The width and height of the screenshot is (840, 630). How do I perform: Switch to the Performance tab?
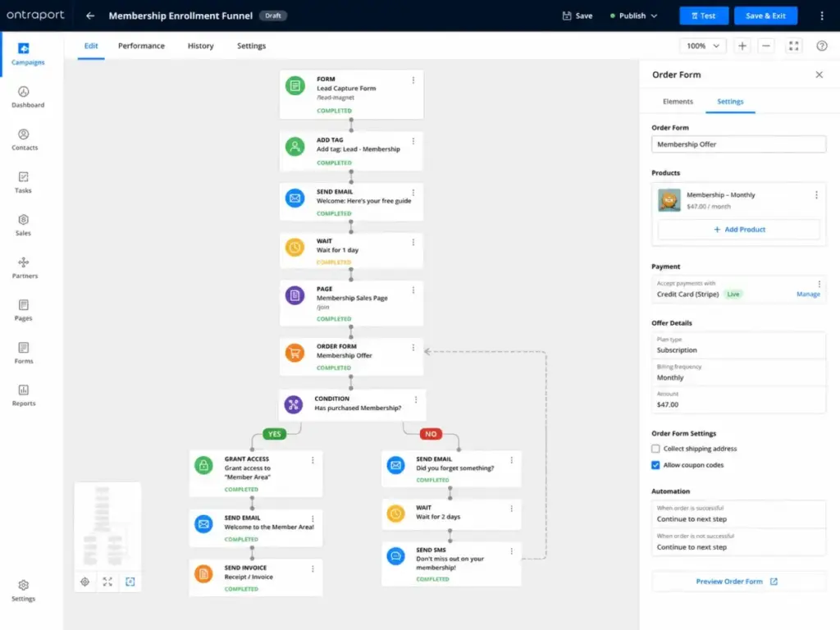[141, 46]
